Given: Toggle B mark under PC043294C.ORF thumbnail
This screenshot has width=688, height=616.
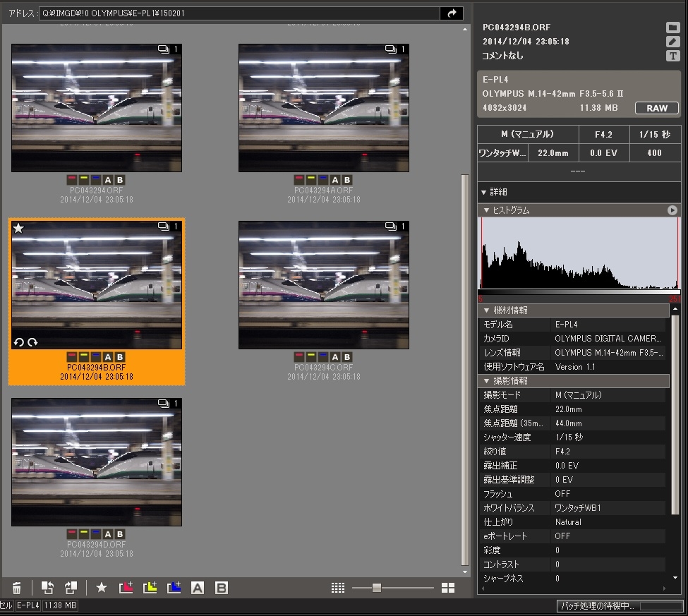Looking at the screenshot, I should coord(346,357).
